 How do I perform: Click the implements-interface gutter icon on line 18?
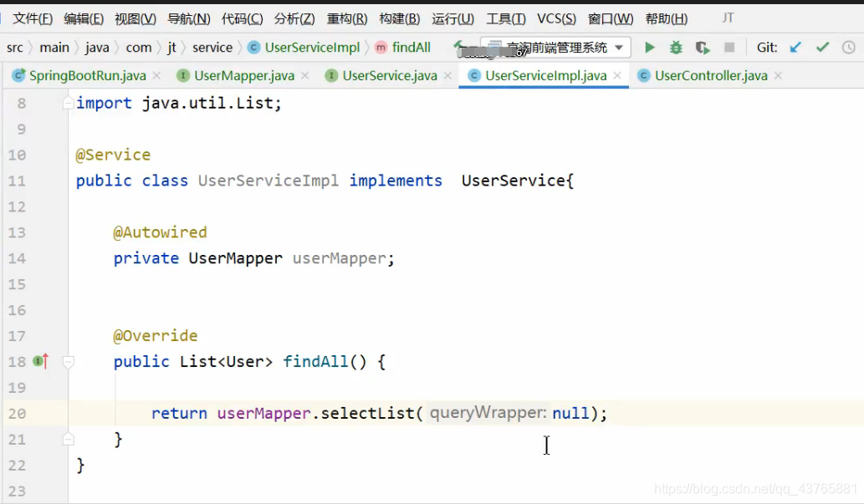(41, 361)
